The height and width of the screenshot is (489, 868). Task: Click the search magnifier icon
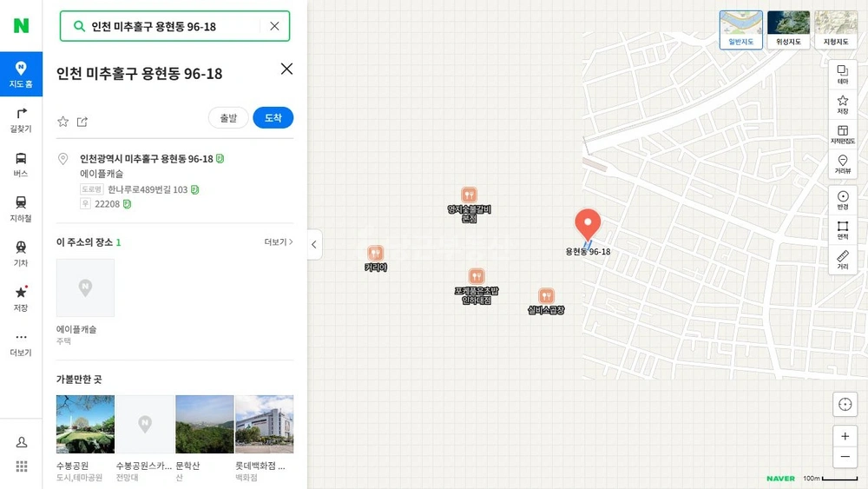pyautogui.click(x=79, y=26)
